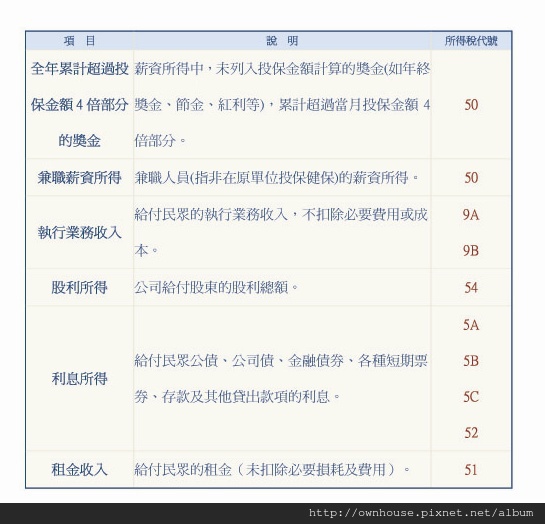Click the 的獎金 line in first row
This screenshot has width=545, height=524.
[80, 141]
